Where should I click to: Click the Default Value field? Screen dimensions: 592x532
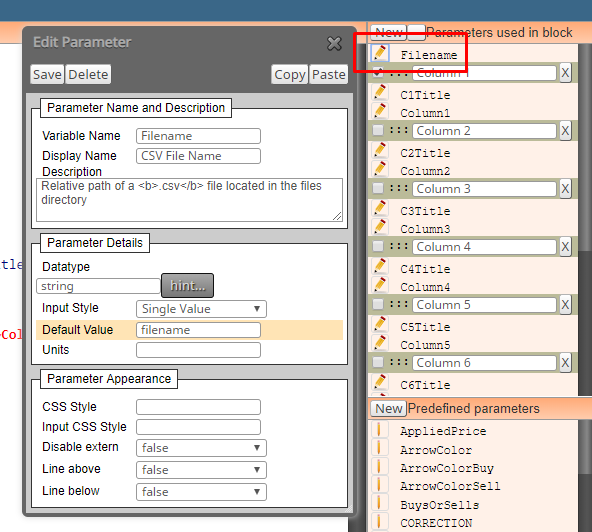198,330
